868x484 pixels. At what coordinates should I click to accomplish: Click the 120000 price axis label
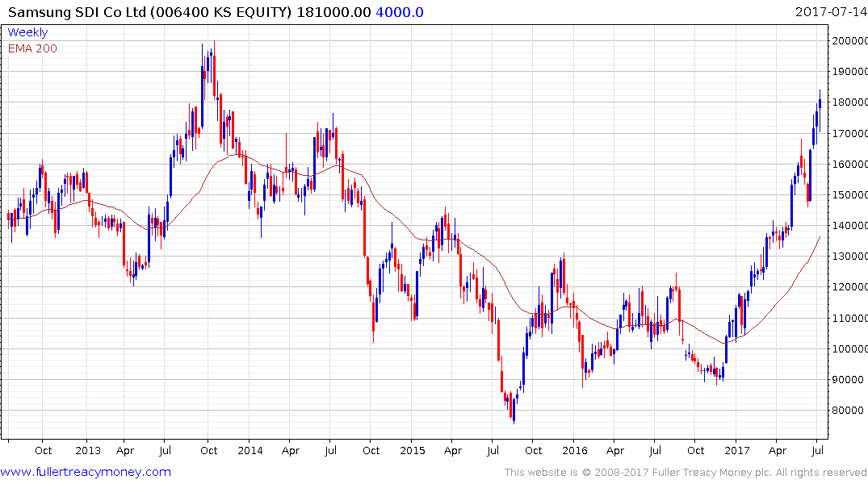click(849, 287)
